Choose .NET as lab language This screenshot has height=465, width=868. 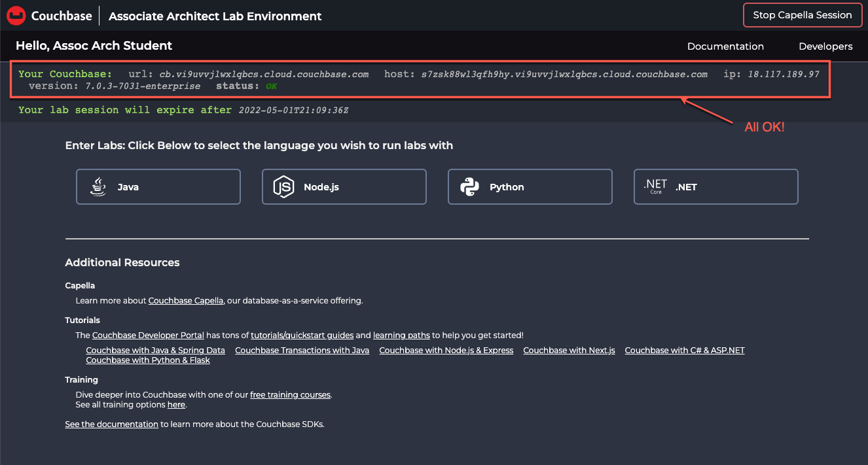pos(716,187)
